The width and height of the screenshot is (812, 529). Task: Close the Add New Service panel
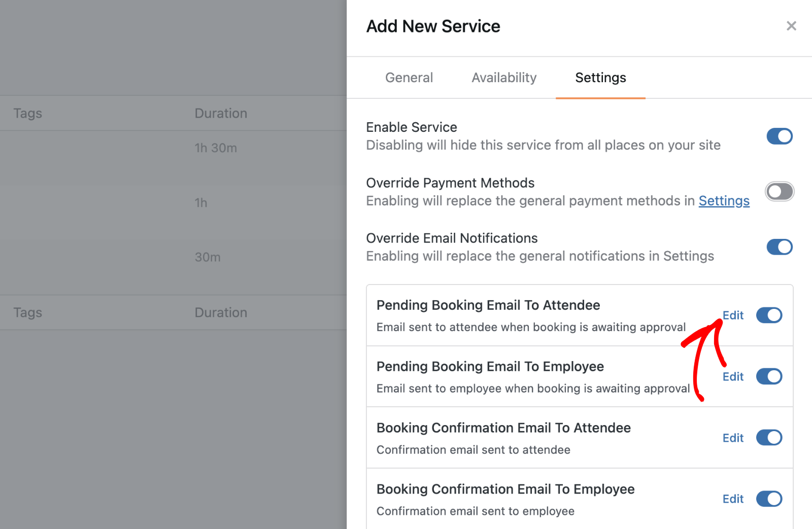791,26
